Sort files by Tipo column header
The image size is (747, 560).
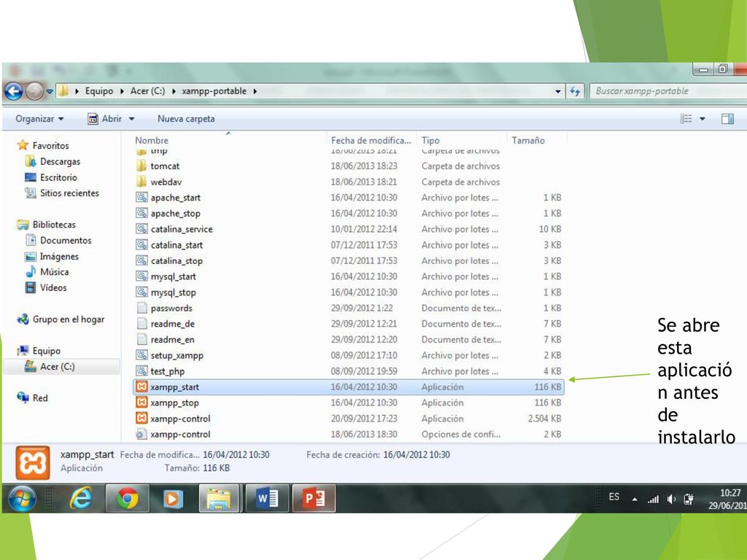click(430, 141)
